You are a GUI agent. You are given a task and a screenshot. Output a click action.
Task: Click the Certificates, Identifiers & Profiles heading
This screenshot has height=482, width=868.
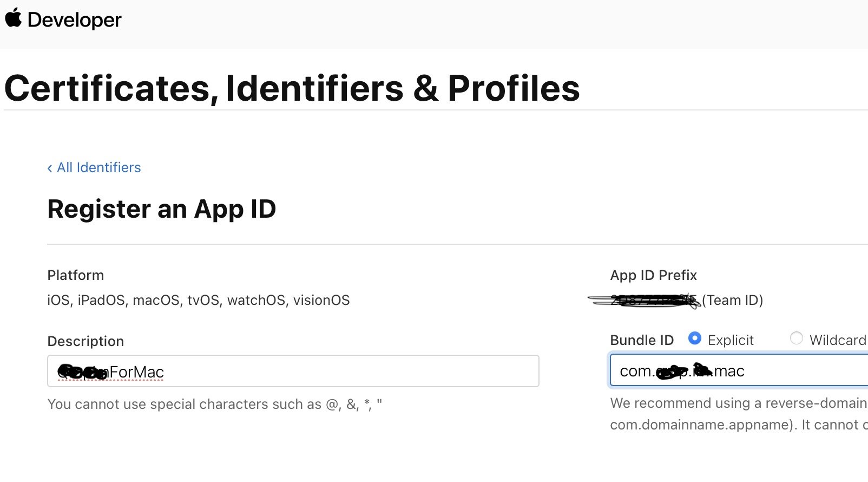point(292,88)
